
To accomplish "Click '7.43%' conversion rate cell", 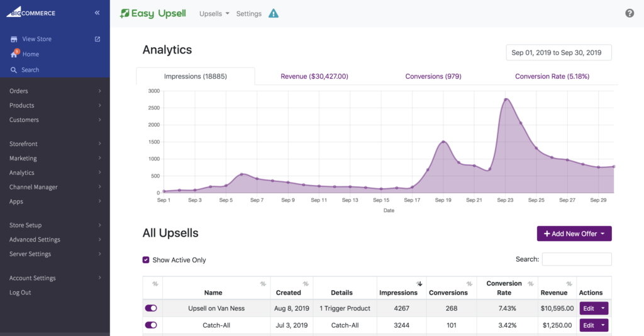I will point(508,308).
